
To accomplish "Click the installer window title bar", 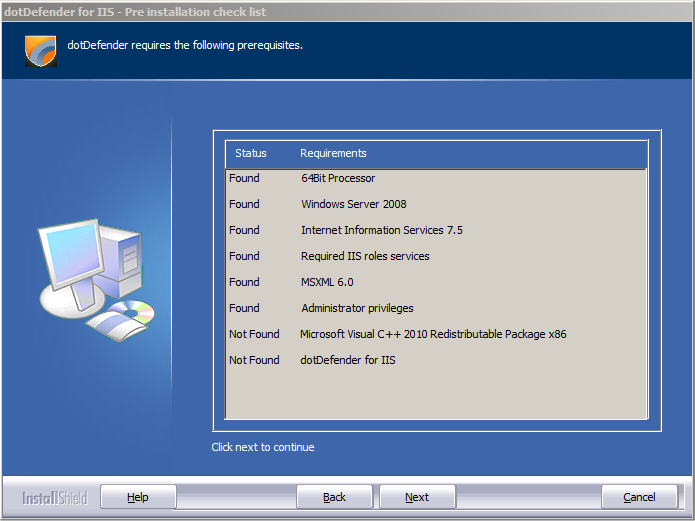I will pos(347,11).
